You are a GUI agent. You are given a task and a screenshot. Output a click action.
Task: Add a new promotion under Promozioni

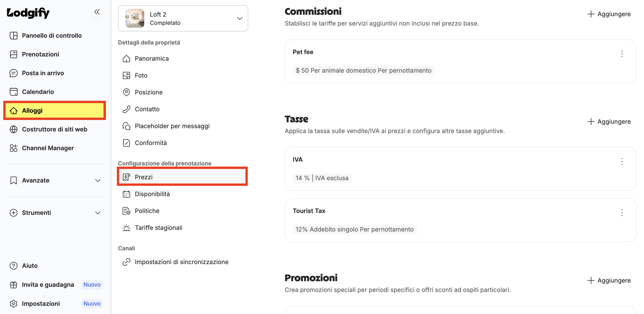(609, 280)
